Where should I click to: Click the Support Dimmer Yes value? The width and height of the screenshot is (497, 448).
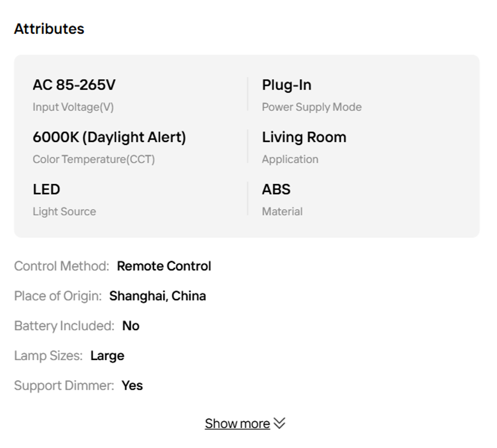pos(132,385)
